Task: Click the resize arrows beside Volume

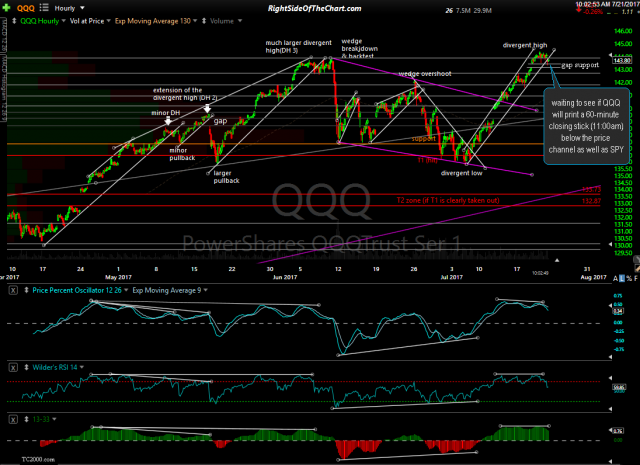Action: [x=204, y=21]
